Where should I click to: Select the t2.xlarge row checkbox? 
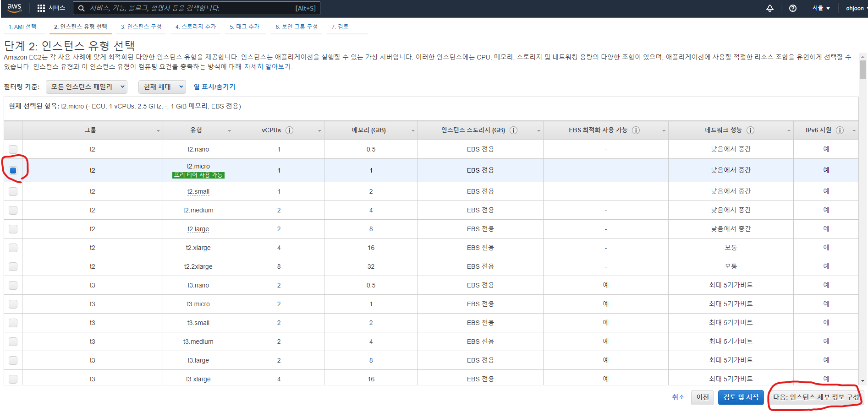[x=13, y=248]
